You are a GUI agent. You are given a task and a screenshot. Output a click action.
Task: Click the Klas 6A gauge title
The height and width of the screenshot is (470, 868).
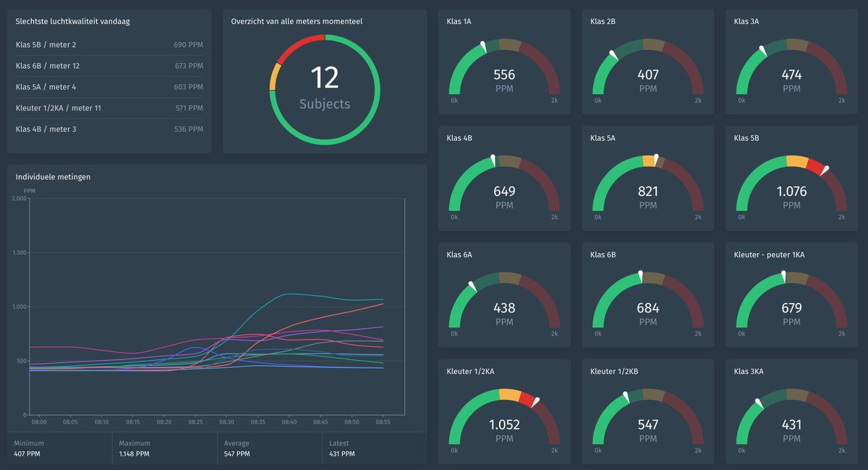click(x=459, y=255)
